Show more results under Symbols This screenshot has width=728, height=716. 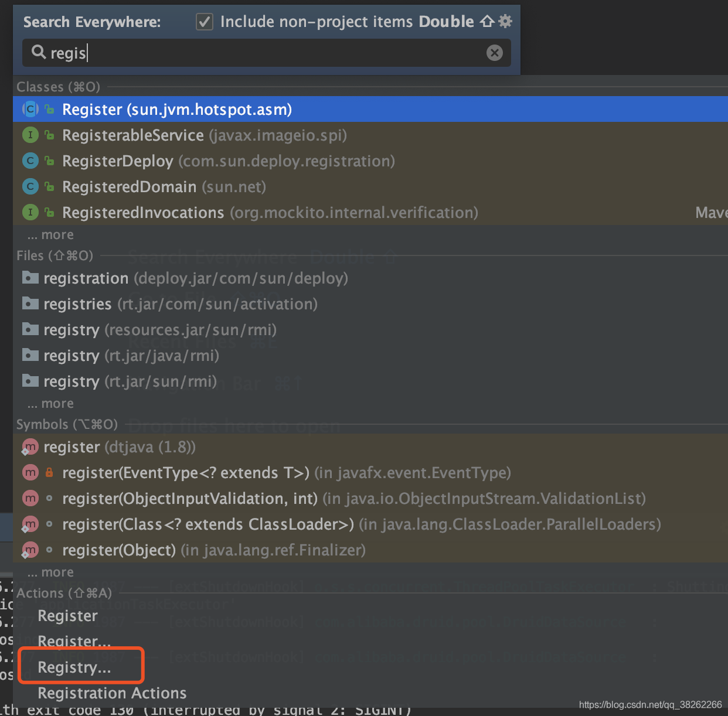tap(50, 572)
